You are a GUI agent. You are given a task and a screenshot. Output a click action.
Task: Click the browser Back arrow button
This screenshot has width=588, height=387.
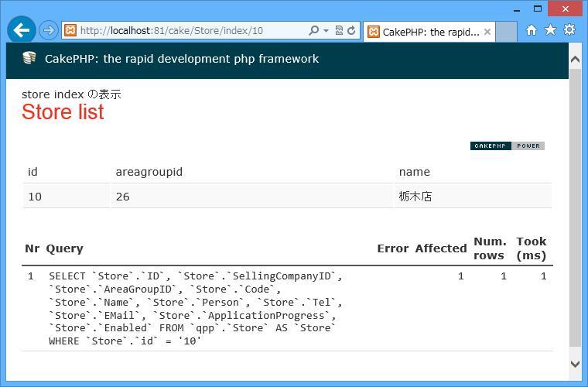coord(22,30)
